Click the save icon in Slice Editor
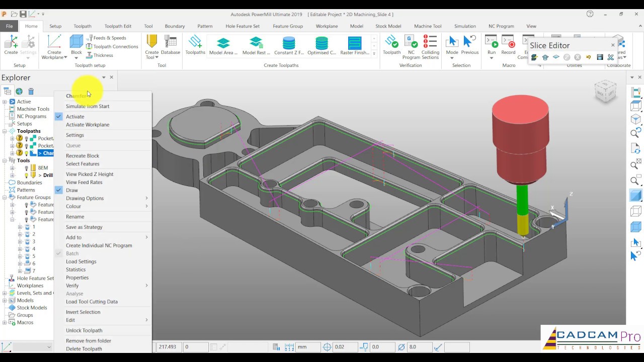 [x=600, y=57]
